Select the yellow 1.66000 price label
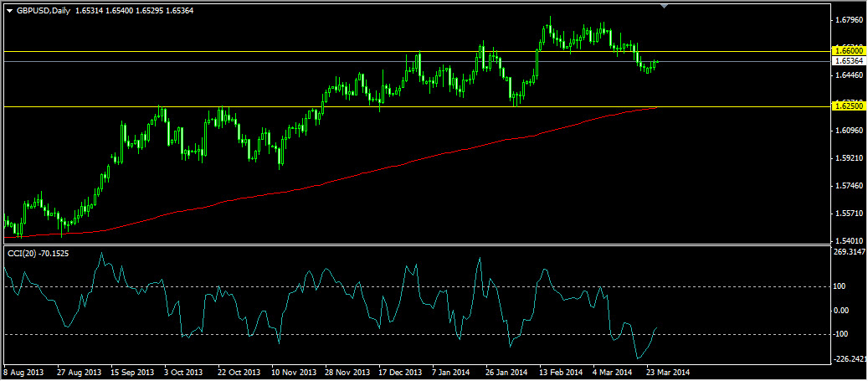868x381 pixels. [848, 51]
